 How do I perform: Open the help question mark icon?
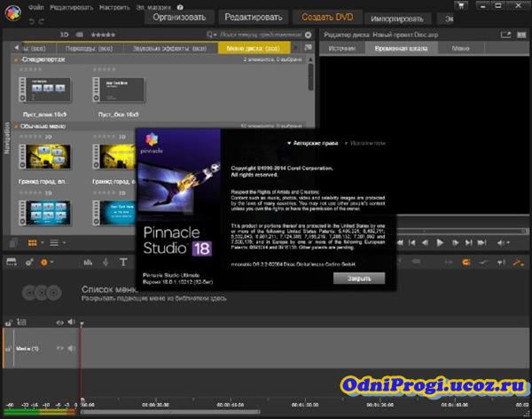pos(179,6)
